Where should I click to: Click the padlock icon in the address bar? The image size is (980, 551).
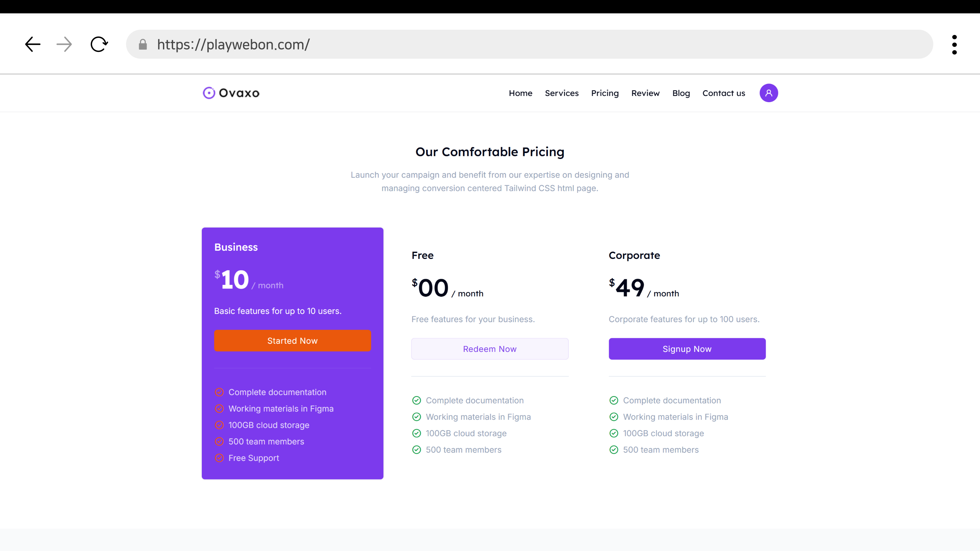pos(143,44)
